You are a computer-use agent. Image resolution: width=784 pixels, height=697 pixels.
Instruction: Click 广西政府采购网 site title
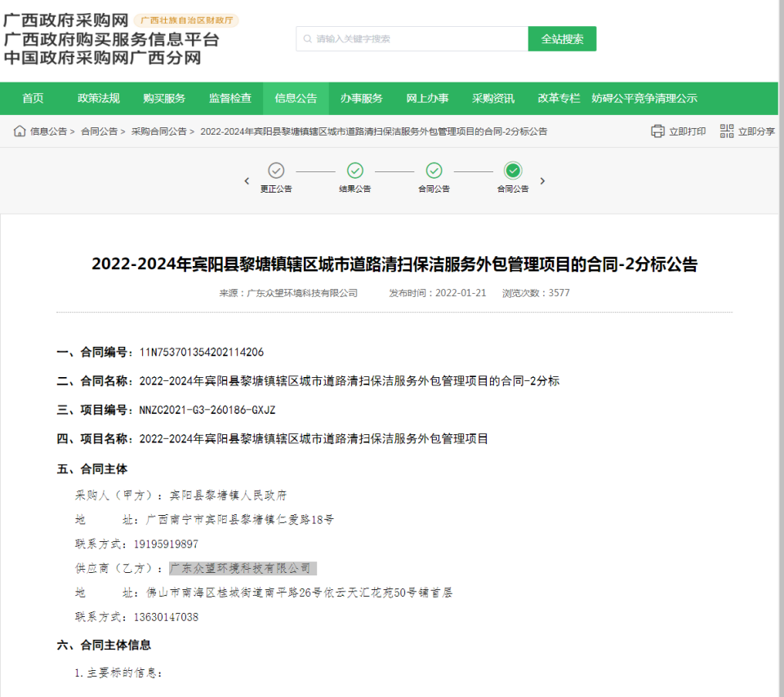pos(66,20)
